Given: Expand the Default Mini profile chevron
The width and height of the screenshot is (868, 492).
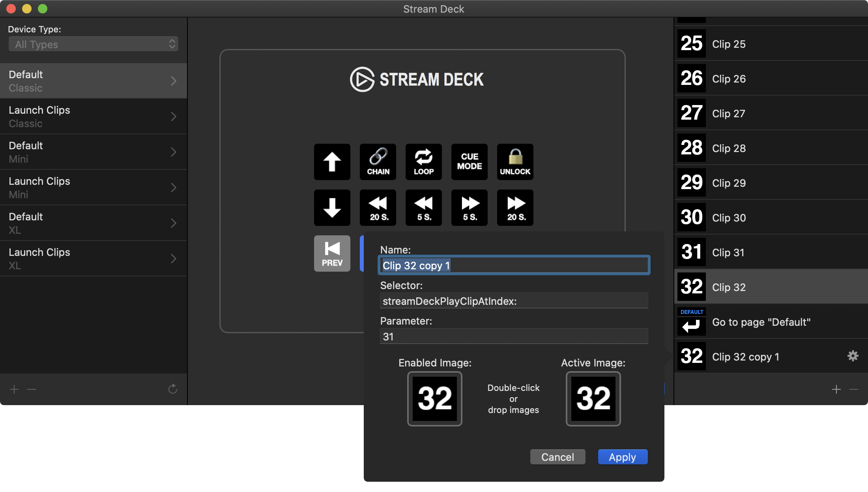Looking at the screenshot, I should click(174, 152).
